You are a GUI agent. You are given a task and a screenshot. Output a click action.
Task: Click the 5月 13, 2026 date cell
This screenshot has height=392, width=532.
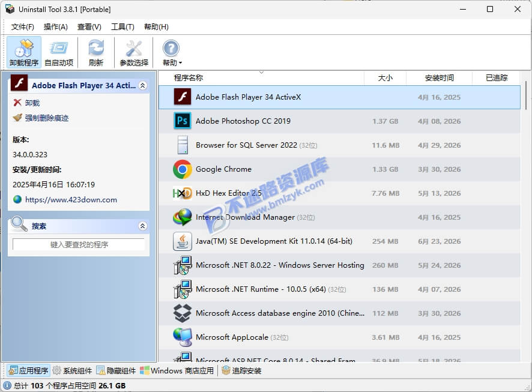pos(439,193)
